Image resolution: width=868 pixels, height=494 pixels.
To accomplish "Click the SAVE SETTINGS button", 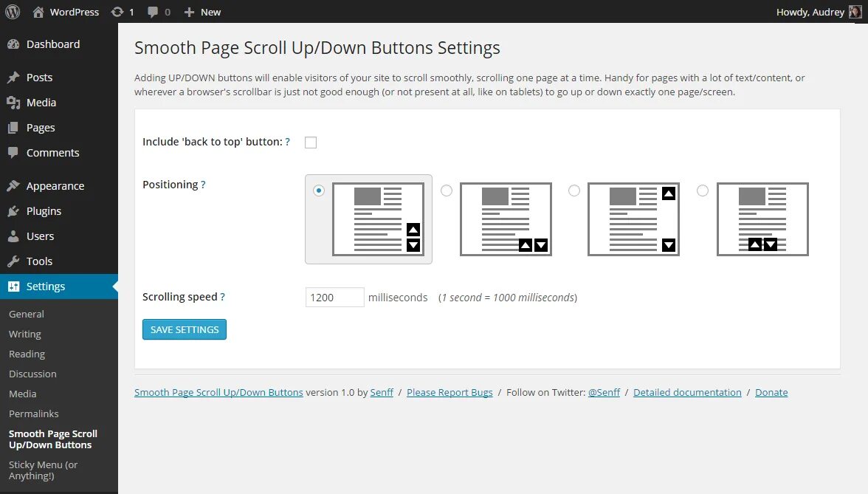I will pyautogui.click(x=185, y=329).
